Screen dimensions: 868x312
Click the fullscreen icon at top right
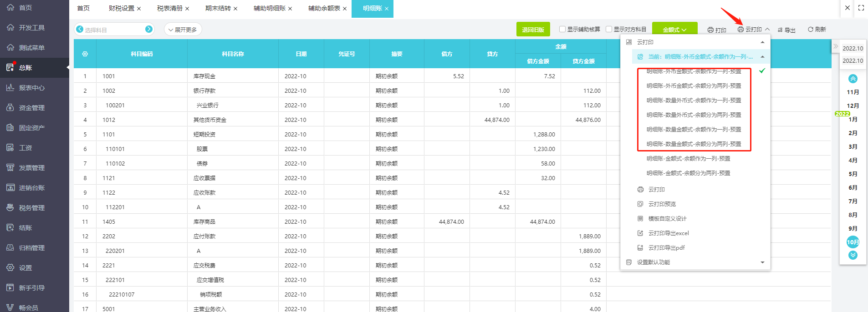coord(861,8)
